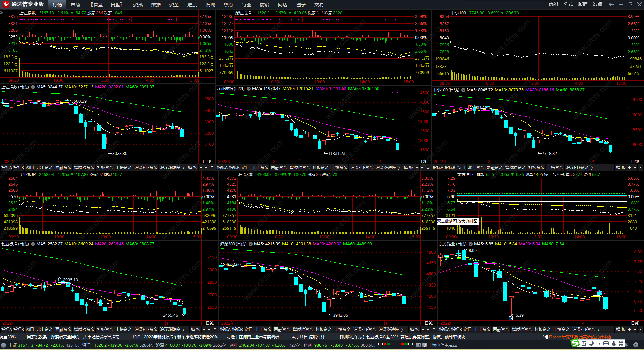Click the Sogou toolbox grid icon
Viewport: 644px width, 350px height.
tap(621, 343)
